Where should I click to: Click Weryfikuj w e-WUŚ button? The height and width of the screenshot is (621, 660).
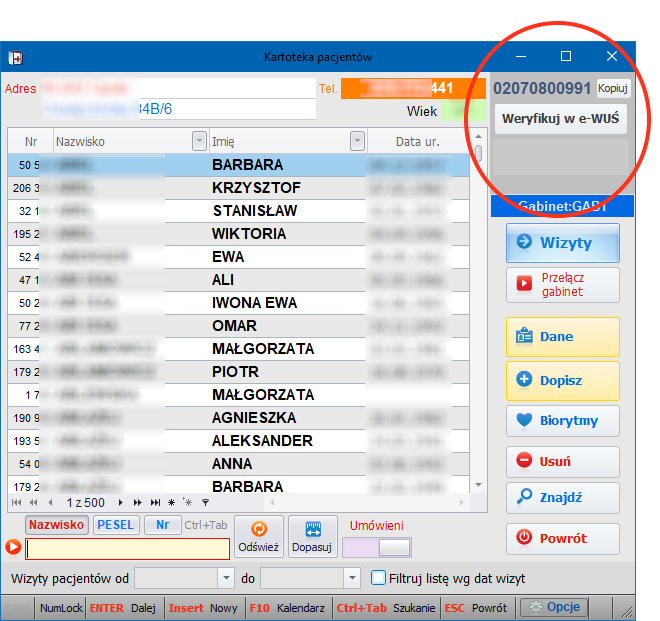tap(560, 119)
